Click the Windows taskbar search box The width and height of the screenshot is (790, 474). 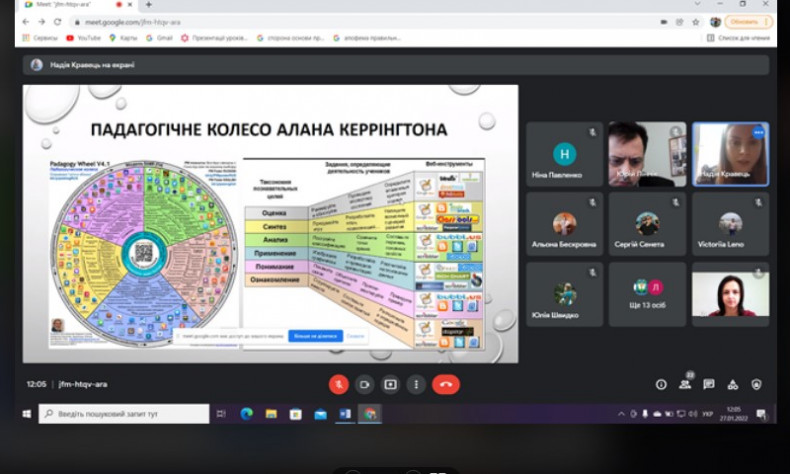[x=124, y=414]
